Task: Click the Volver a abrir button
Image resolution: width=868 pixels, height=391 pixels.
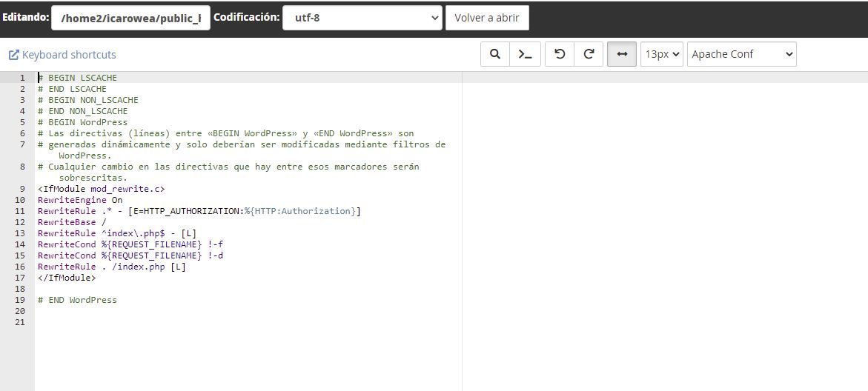Action: [x=487, y=18]
